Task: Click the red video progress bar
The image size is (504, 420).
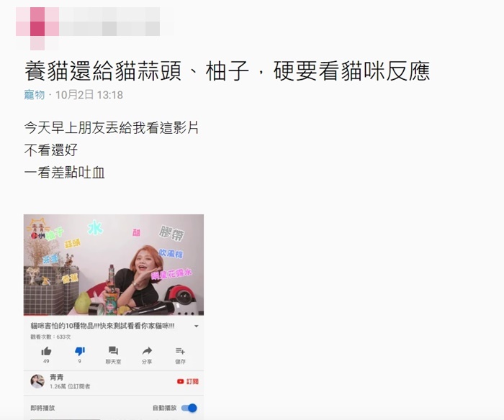Action: (x=35, y=315)
